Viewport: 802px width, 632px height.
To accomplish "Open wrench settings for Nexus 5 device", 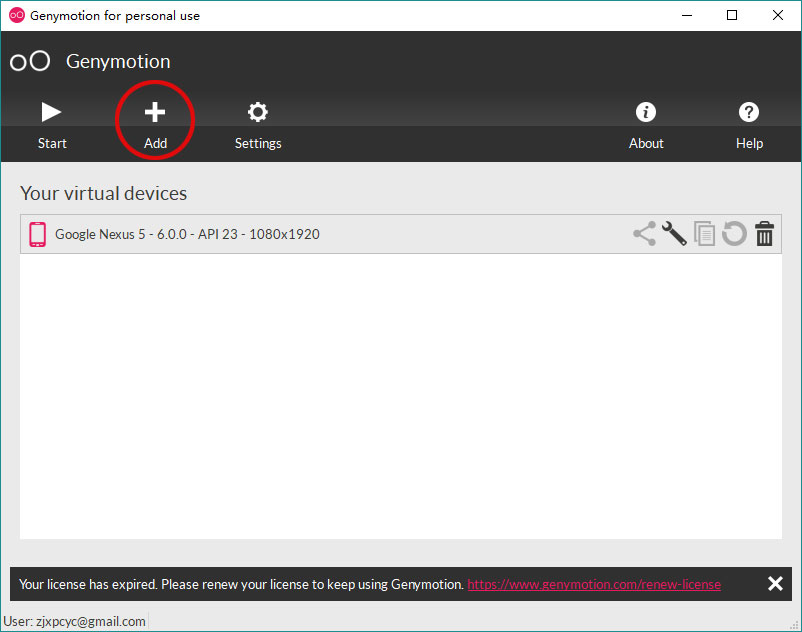I will (674, 234).
